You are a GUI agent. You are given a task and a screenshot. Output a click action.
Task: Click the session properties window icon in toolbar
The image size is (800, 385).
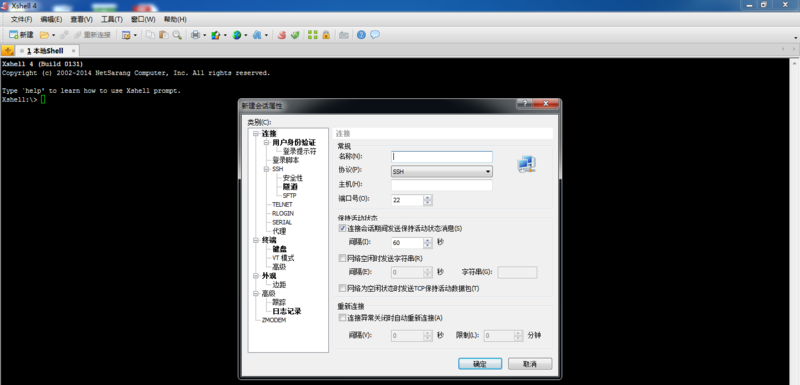(126, 35)
